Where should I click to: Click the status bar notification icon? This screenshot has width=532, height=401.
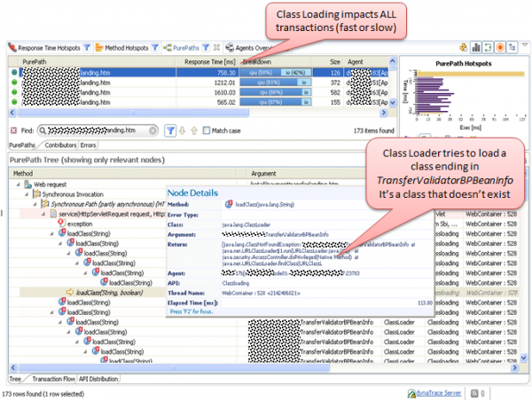coord(474,393)
